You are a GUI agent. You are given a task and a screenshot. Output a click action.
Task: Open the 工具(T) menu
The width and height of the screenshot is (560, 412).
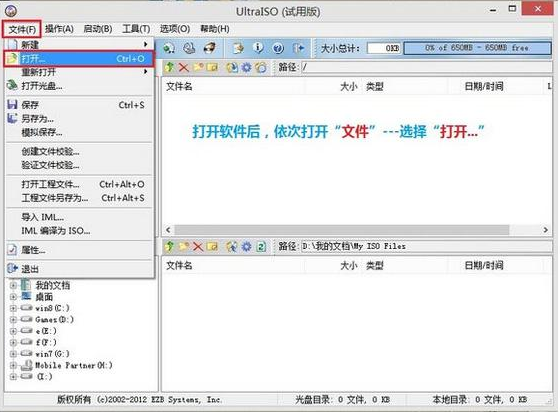[x=136, y=29]
